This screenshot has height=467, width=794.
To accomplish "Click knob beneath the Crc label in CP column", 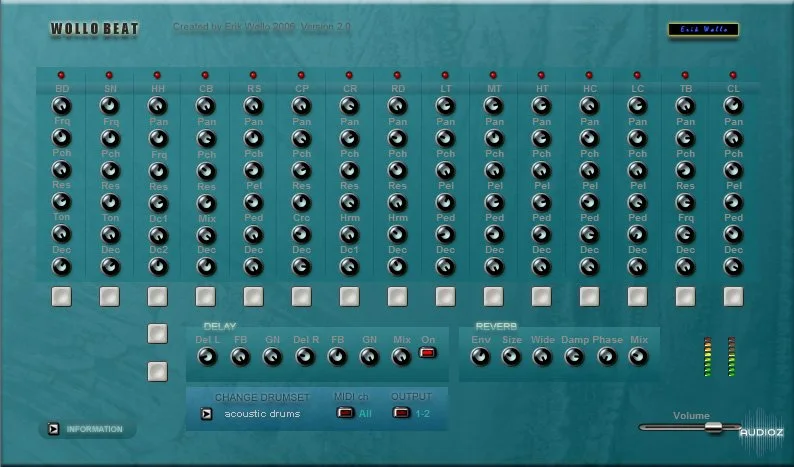I will click(x=302, y=234).
